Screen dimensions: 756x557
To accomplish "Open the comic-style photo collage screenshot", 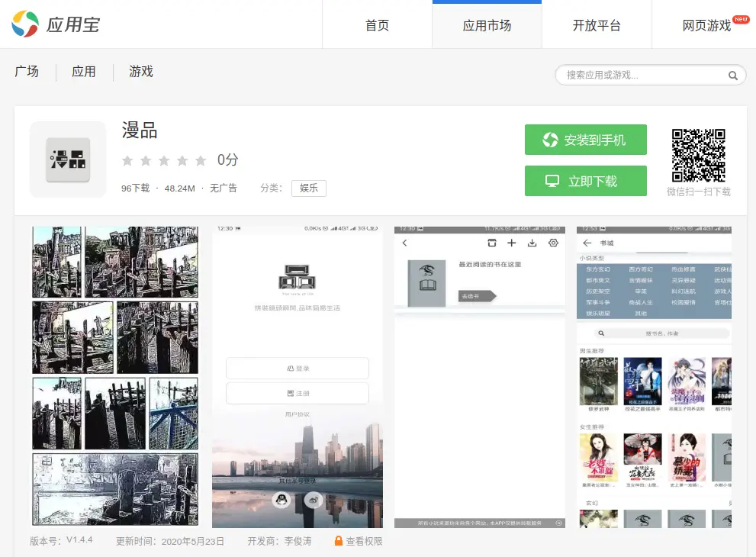I will pos(115,376).
